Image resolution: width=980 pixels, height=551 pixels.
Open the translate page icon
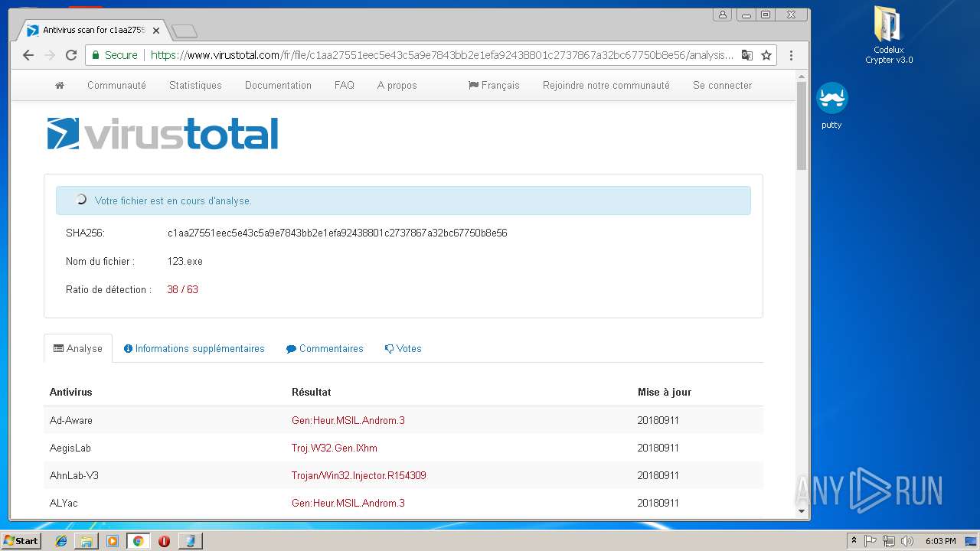[x=746, y=55]
